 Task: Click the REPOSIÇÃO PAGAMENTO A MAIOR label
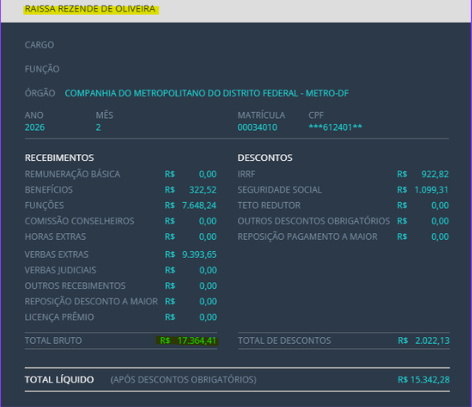(x=308, y=237)
